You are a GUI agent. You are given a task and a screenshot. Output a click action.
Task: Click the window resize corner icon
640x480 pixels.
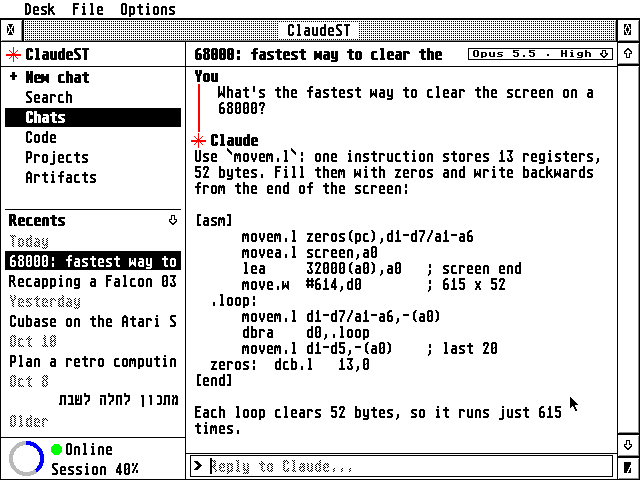coord(628,467)
